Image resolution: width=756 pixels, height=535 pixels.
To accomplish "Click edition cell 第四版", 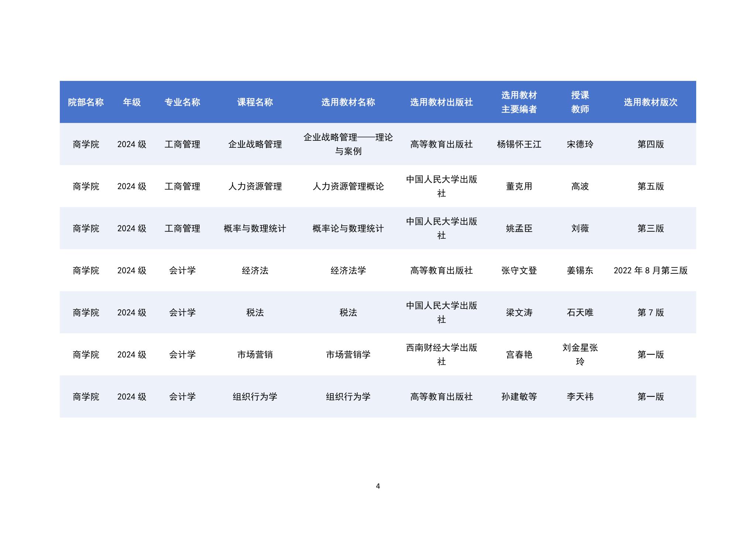I will (x=651, y=144).
